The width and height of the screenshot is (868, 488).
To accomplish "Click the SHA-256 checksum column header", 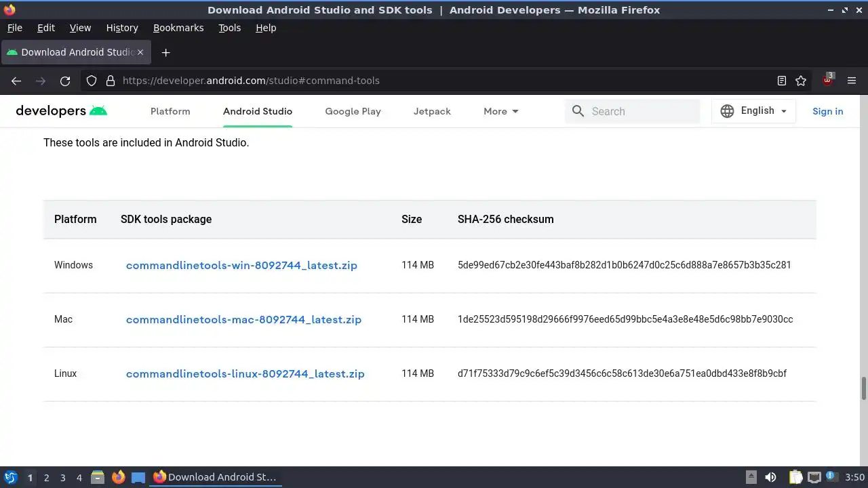I will click(506, 219).
